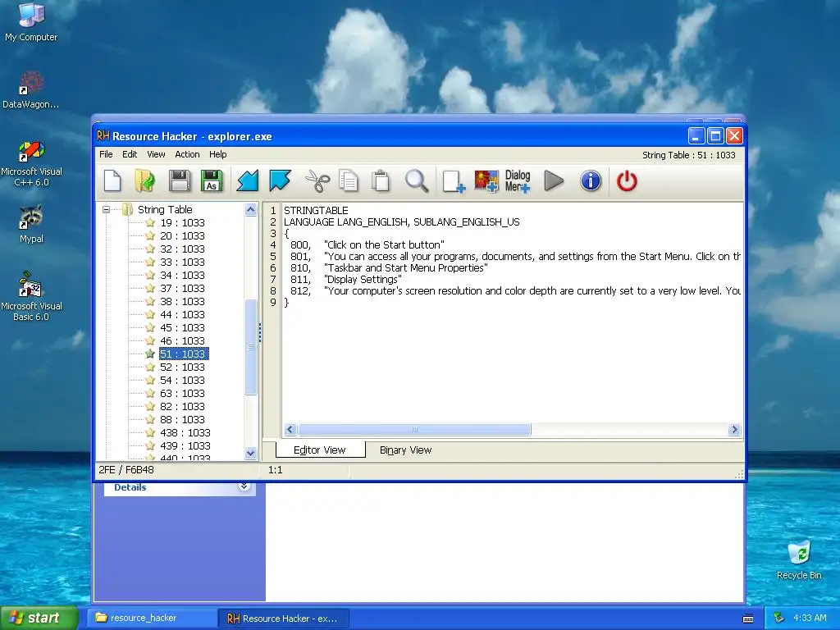Select tree item 45 : 1033
This screenshot has height=630, width=840.
(x=182, y=328)
